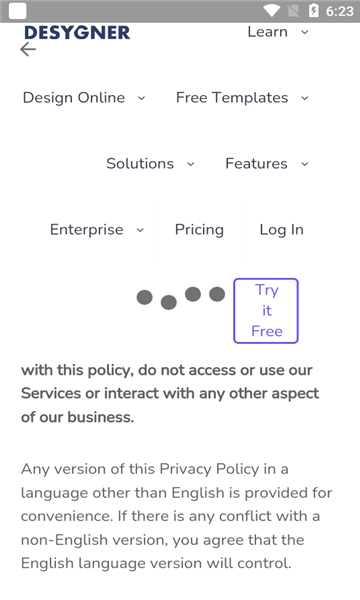Tap the Wi-Fi status icon
Screen dimensions: 360x600
coord(272,11)
